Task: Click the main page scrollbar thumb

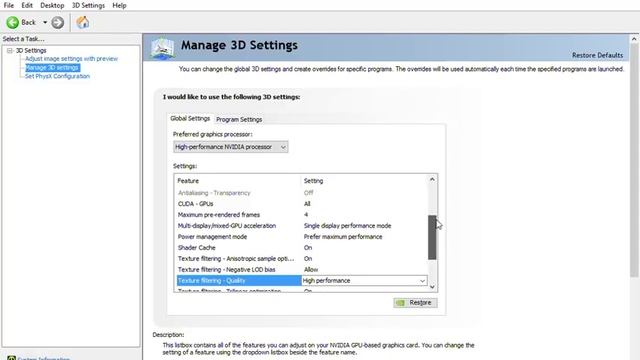Action: click(x=634, y=160)
